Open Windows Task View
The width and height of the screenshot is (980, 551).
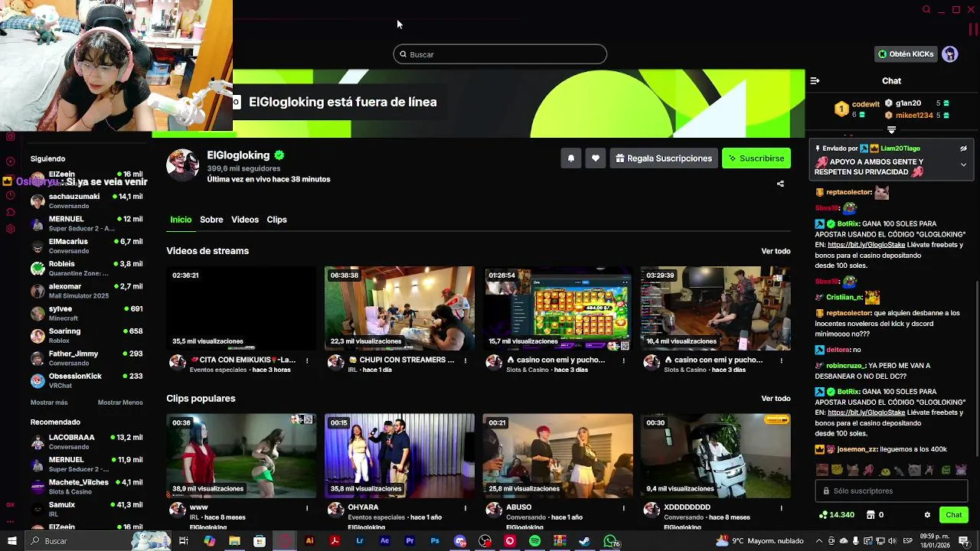184,541
